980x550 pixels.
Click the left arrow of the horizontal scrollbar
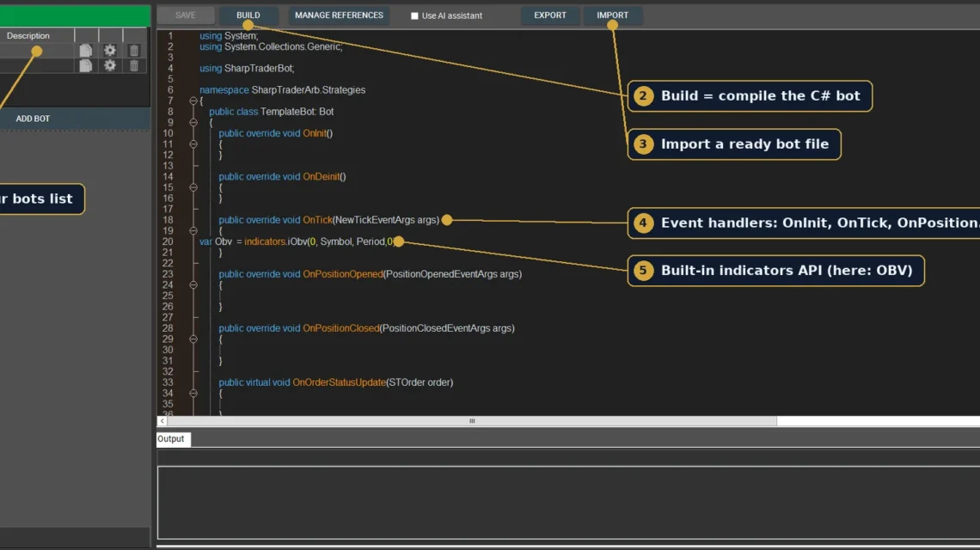162,421
